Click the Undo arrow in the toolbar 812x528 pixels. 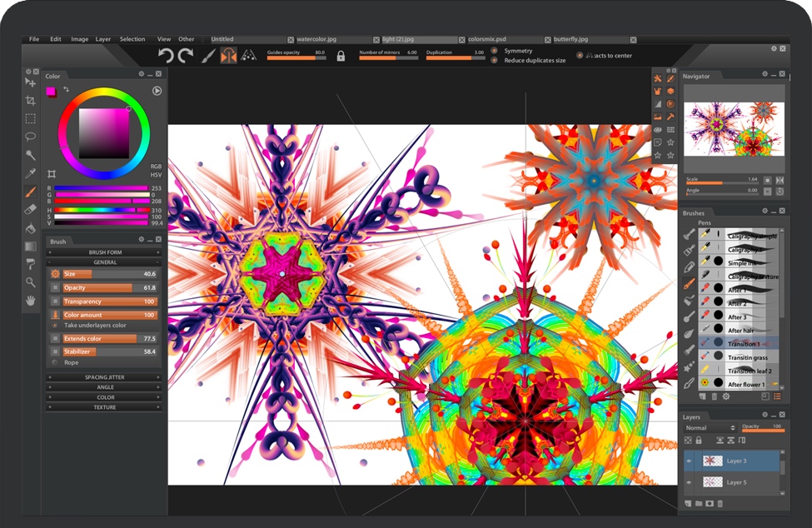click(x=166, y=56)
